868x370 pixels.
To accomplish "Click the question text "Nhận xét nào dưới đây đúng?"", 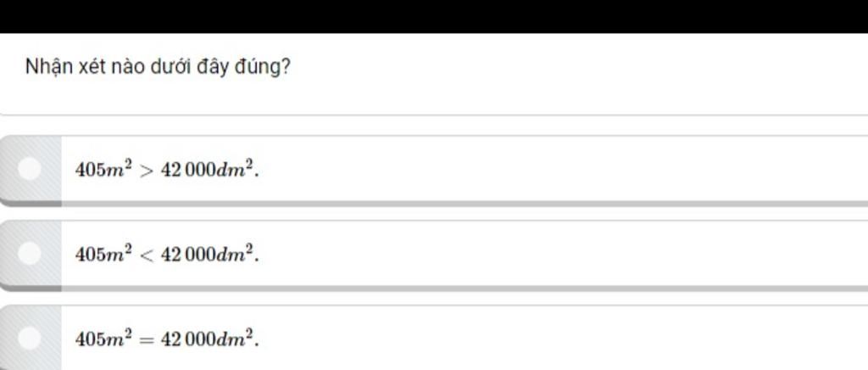I will tap(158, 66).
